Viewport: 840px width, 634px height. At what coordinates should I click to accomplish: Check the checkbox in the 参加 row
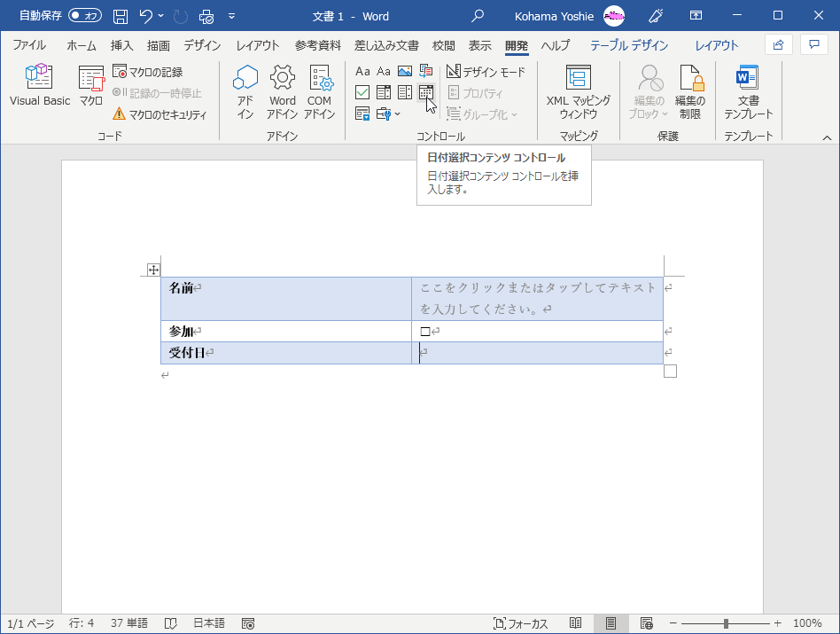click(425, 332)
